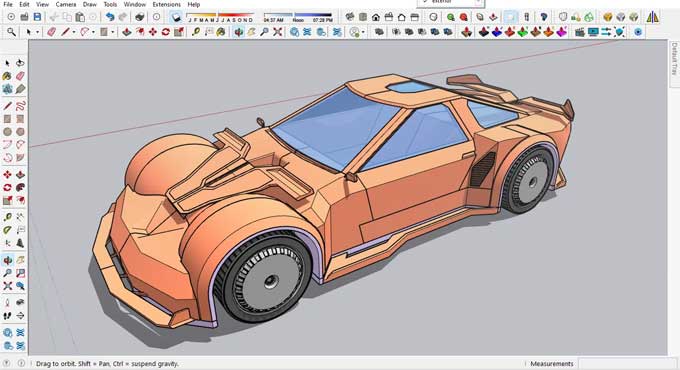Select the Eraser tool in top toolbar
Screen dimensions: 680x370
[x=52, y=32]
